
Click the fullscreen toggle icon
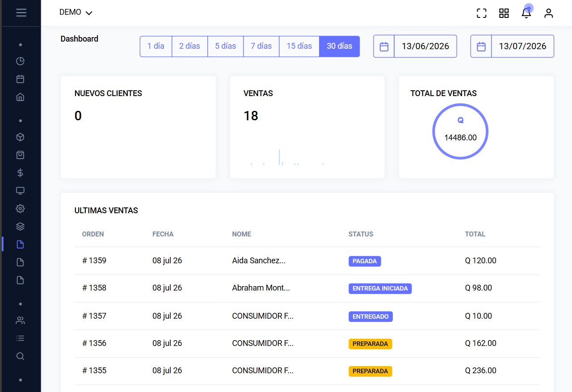pos(481,13)
